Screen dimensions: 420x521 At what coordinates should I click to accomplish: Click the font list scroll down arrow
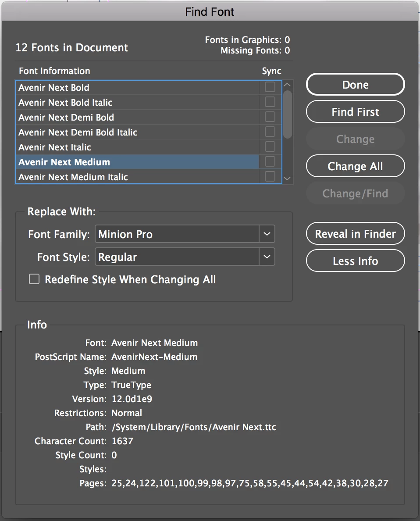[288, 178]
